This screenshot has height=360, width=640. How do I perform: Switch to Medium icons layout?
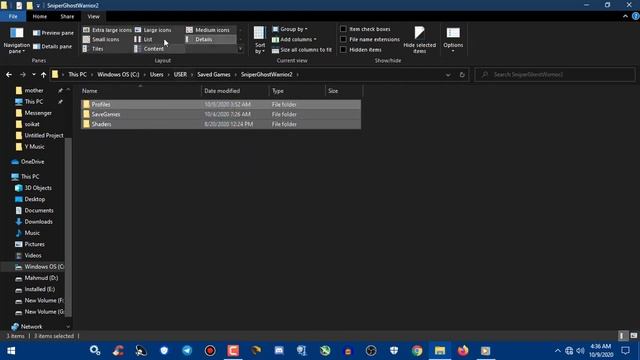208,30
